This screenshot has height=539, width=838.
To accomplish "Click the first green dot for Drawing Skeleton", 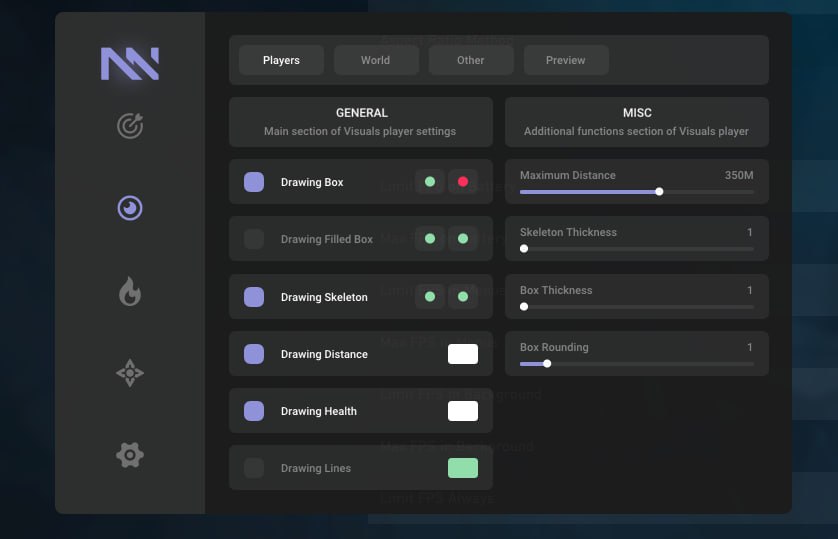I will tap(430, 297).
